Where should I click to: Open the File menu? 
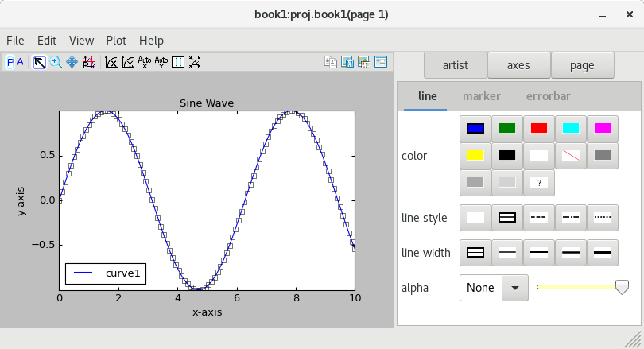point(15,41)
